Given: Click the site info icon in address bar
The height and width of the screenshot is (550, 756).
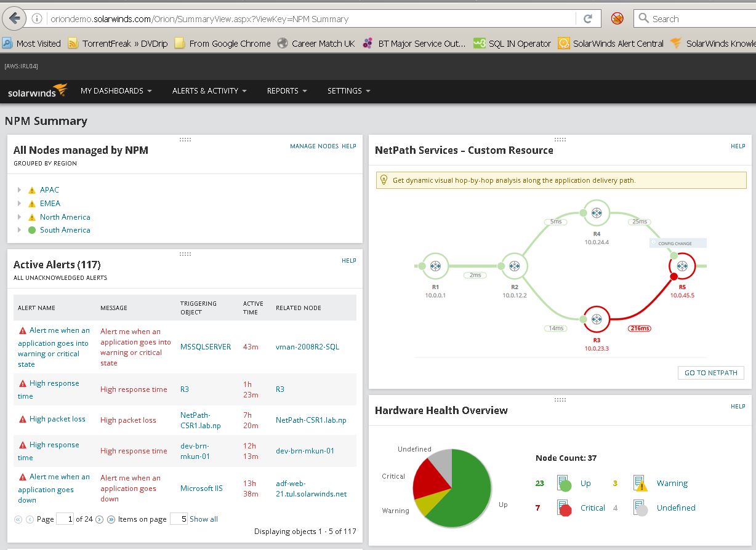Looking at the screenshot, I should (38, 18).
